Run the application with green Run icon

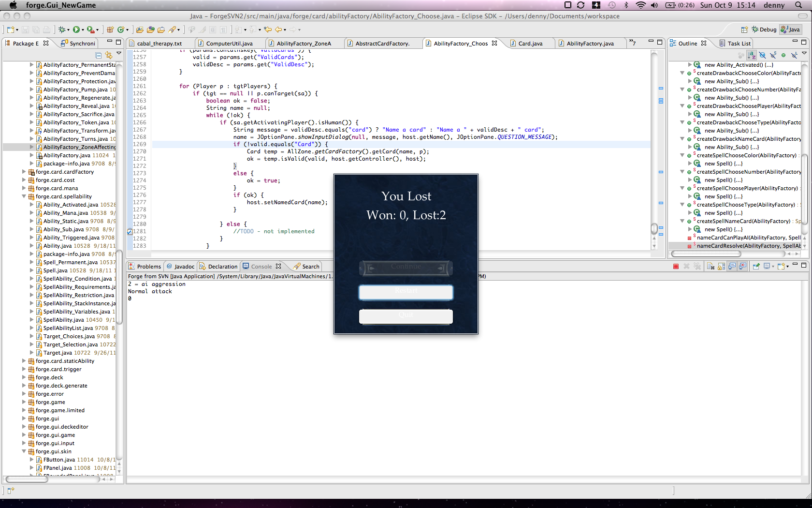pyautogui.click(x=76, y=30)
